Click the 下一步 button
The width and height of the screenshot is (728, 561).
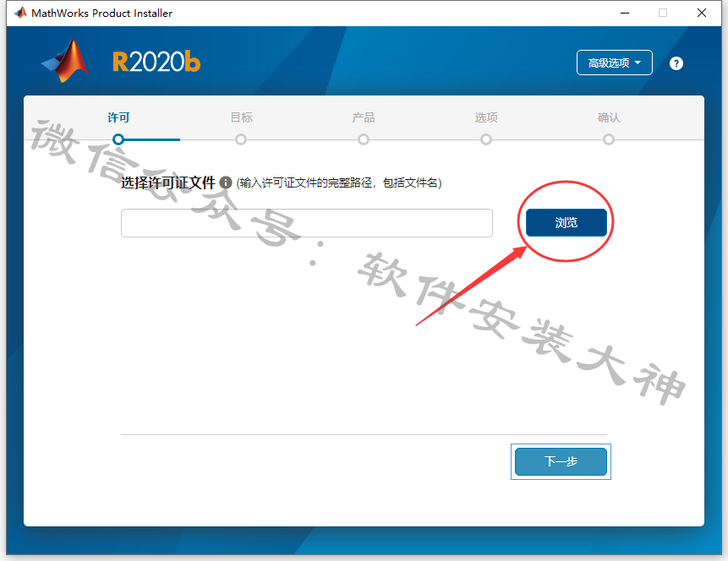561,461
